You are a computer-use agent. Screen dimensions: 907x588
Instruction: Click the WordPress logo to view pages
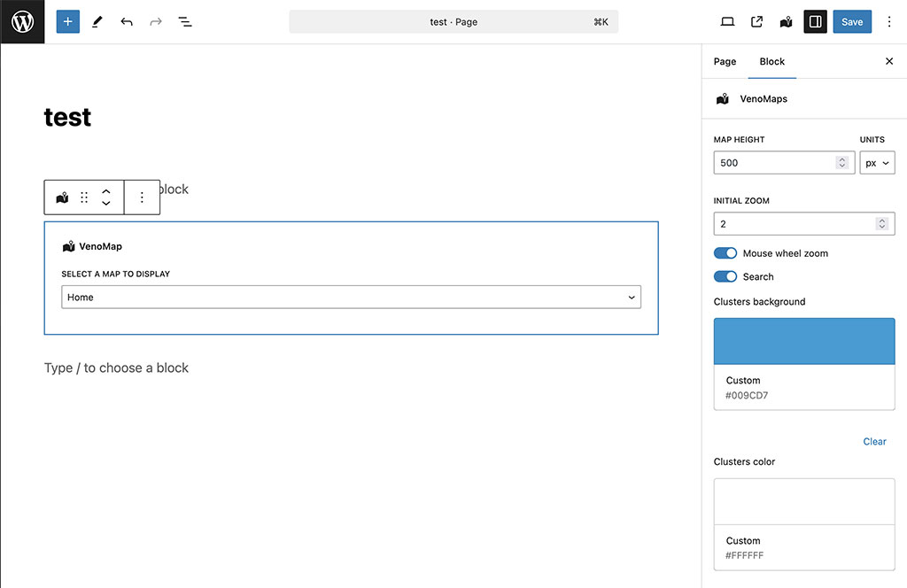click(22, 22)
